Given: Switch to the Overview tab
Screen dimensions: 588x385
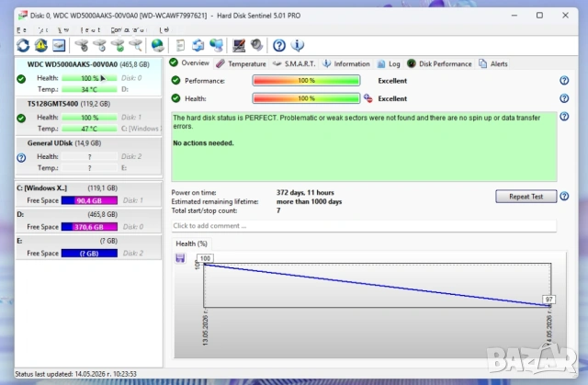Looking at the screenshot, I should (x=189, y=63).
